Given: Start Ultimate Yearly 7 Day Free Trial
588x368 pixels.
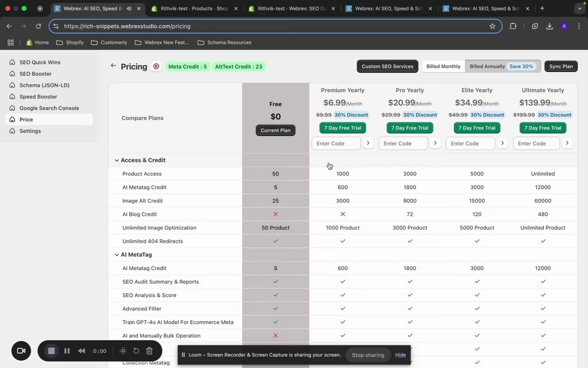Looking at the screenshot, I should (543, 128).
